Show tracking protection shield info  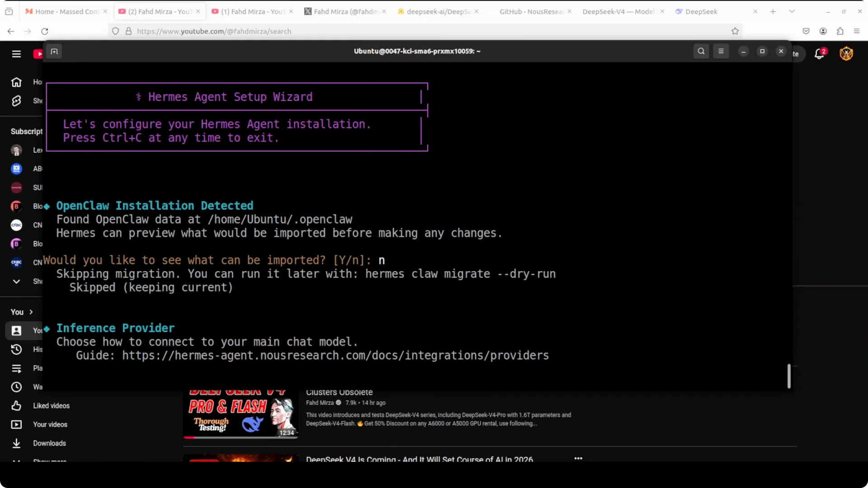(116, 31)
